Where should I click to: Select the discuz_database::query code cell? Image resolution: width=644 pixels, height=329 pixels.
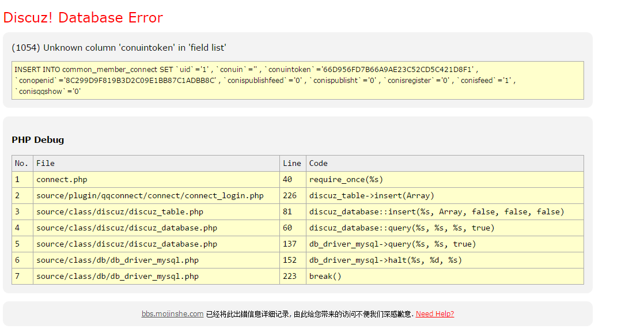pyautogui.click(x=445, y=228)
